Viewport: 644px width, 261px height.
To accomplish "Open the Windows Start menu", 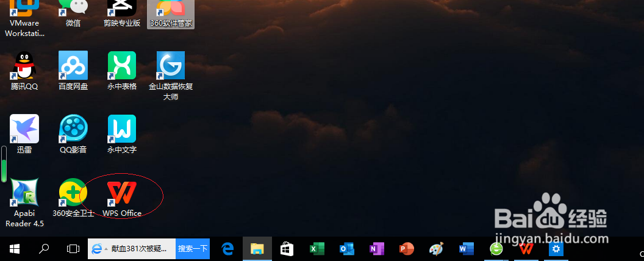I will tap(15, 248).
